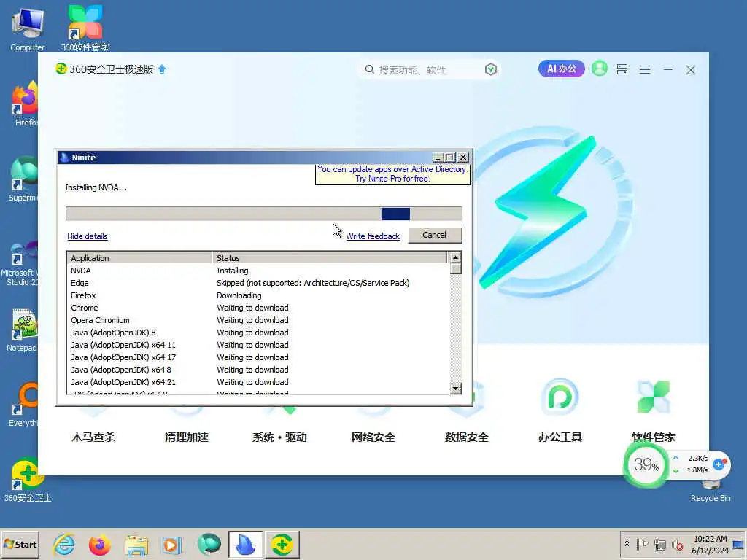747x560 pixels.
Task: Click the Write feedback link
Action: [373, 236]
